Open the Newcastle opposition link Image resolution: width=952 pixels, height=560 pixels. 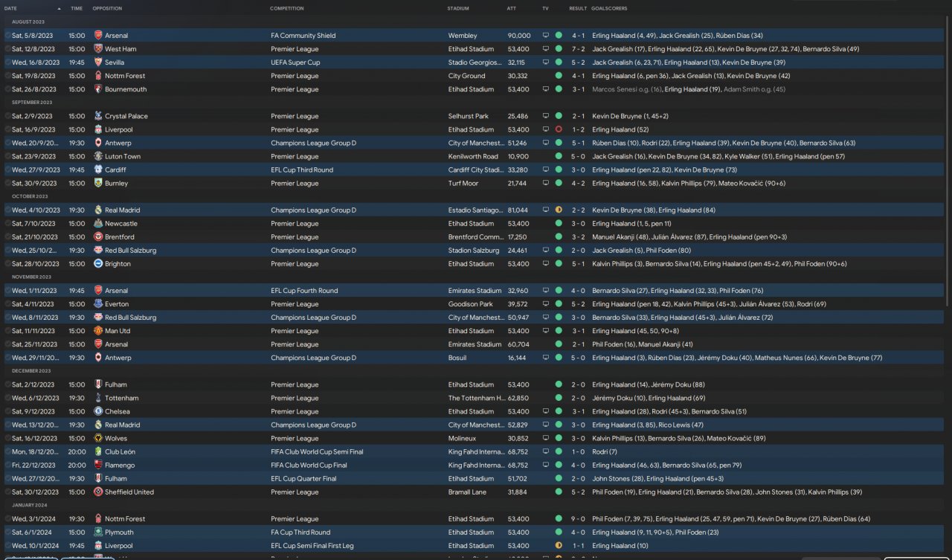pos(121,223)
